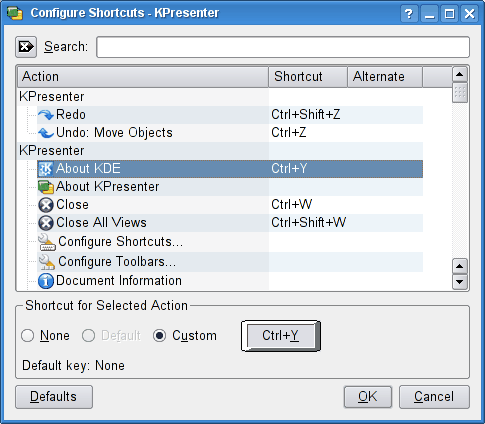
Task: Confirm changes with the OK button
Action: pyautogui.click(x=368, y=397)
